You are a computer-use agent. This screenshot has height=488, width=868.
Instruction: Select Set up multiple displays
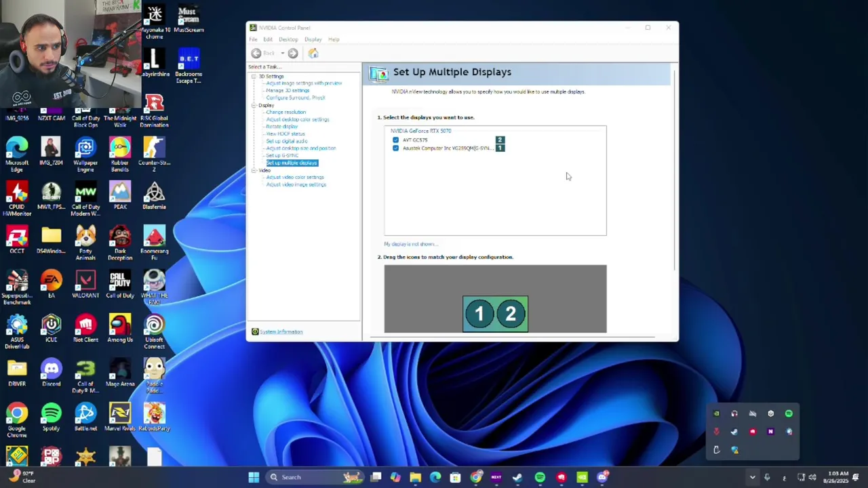[292, 163]
